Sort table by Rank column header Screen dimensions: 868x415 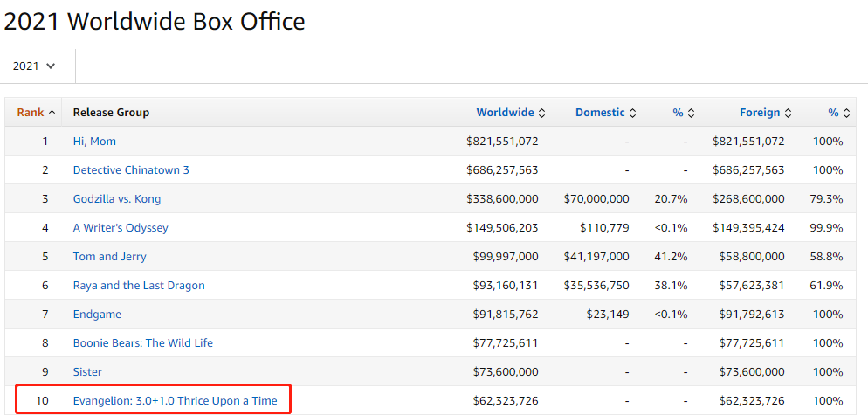36,113
